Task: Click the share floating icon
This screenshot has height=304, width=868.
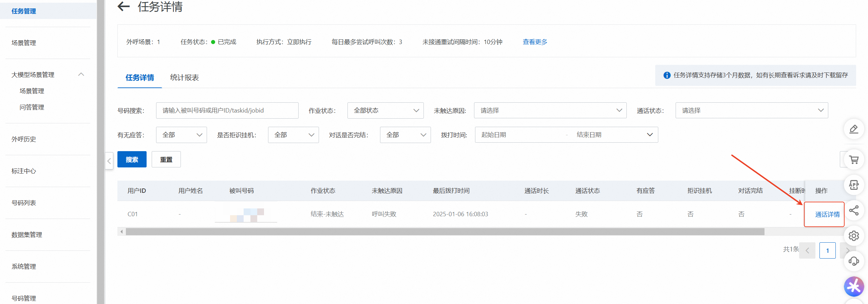Action: (854, 210)
